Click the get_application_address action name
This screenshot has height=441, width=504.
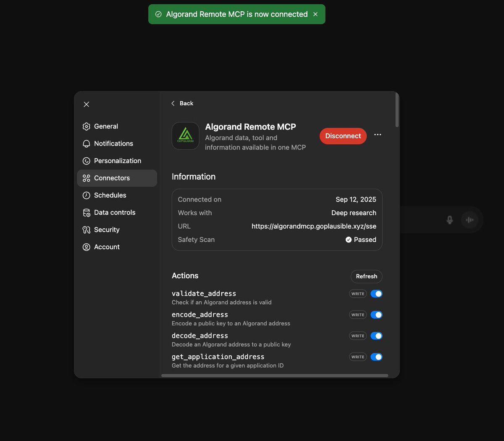pos(218,357)
